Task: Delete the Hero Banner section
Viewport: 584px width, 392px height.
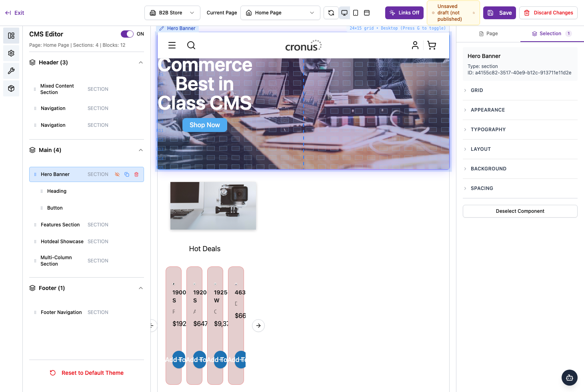Action: 136,174
